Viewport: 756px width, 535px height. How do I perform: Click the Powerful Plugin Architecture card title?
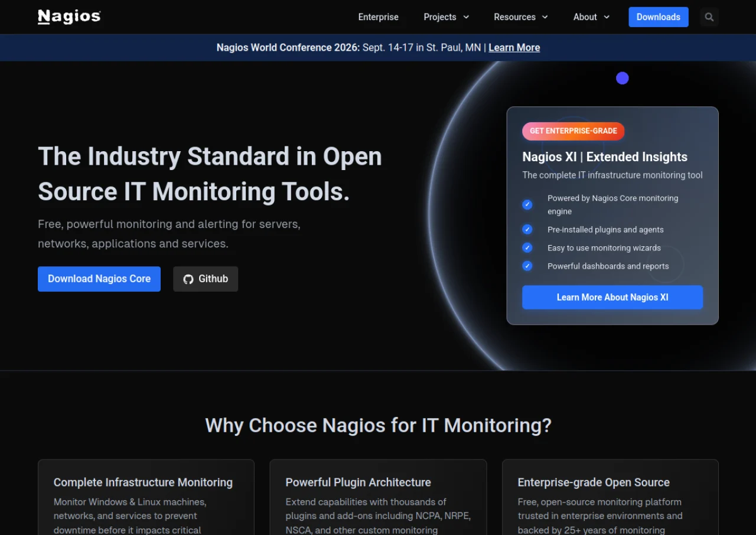(x=359, y=482)
